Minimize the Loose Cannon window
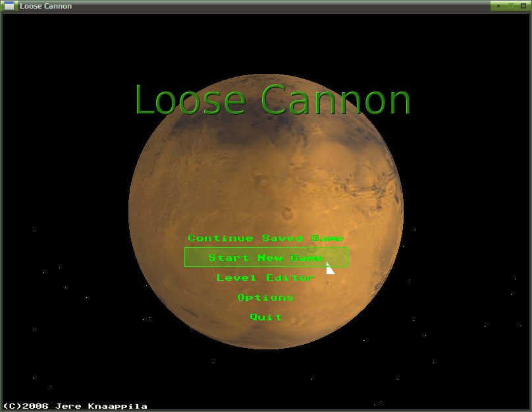This screenshot has height=412, width=532. click(498, 6)
